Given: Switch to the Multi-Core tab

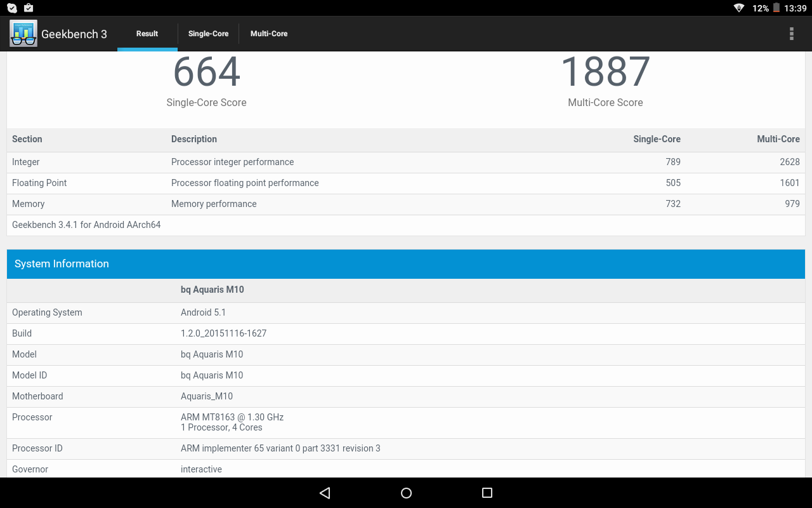Looking at the screenshot, I should click(x=269, y=34).
